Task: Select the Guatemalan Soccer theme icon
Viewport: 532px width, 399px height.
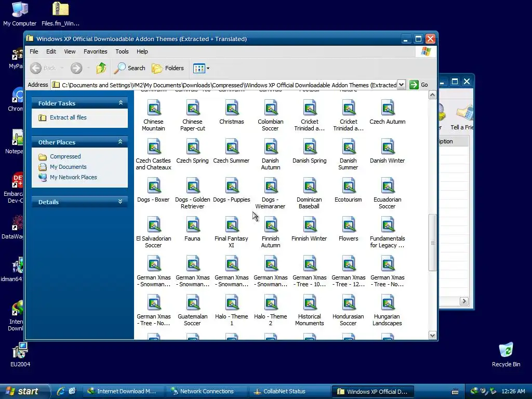Action: (x=192, y=310)
